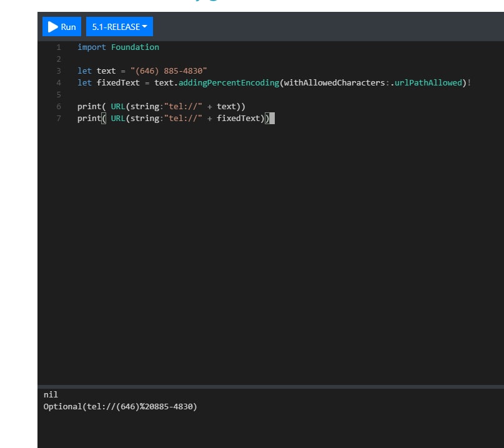Click "tel://" string on line 6
This screenshot has height=448, width=504.
click(183, 107)
